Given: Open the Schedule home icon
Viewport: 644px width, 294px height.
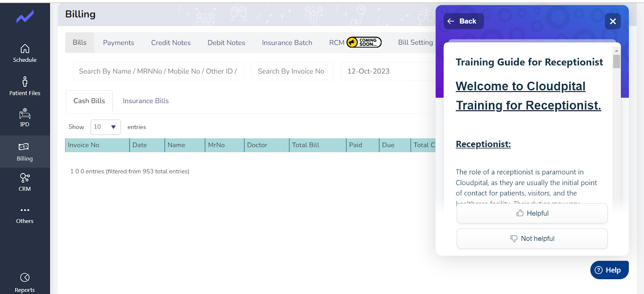Looking at the screenshot, I should click(x=25, y=49).
